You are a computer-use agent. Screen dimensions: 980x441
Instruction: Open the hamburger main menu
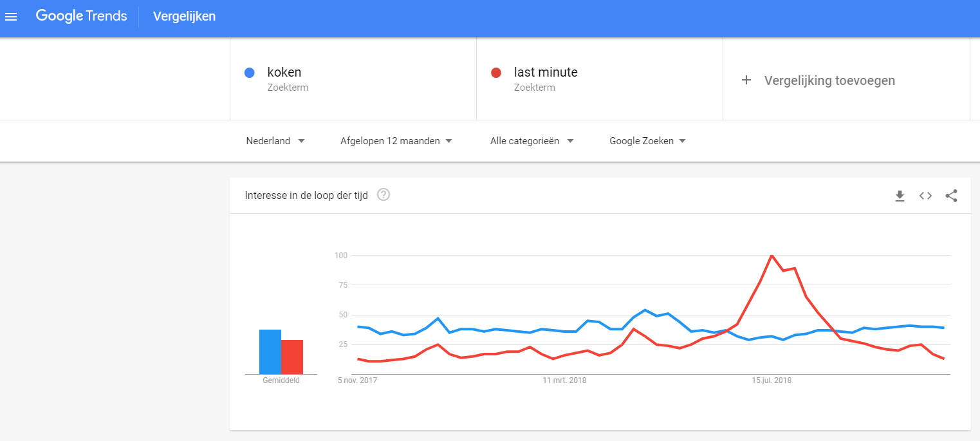point(11,17)
